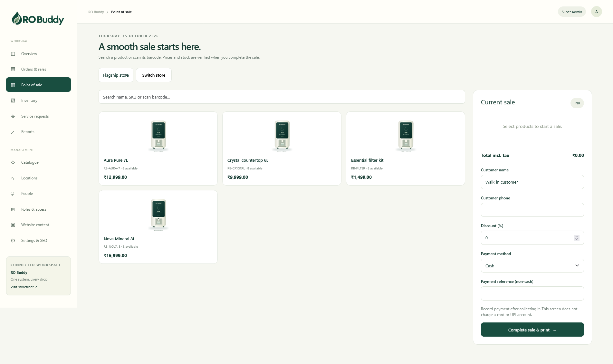Click Complete sale & print button

click(x=532, y=330)
